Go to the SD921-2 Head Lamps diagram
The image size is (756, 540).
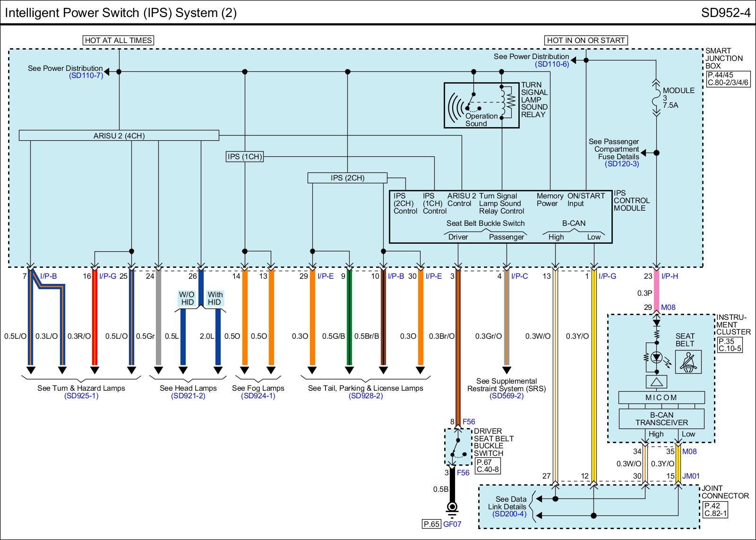click(188, 396)
